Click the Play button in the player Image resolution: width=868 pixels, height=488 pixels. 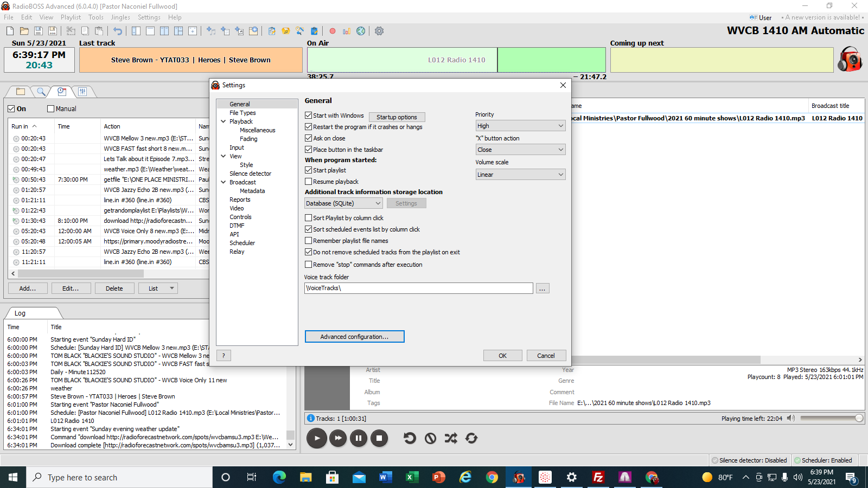coord(317,438)
